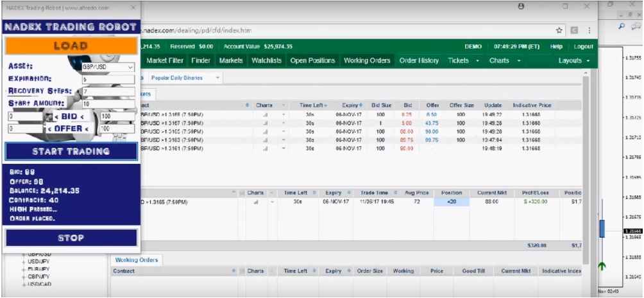Click the Expiration input field

[108, 80]
